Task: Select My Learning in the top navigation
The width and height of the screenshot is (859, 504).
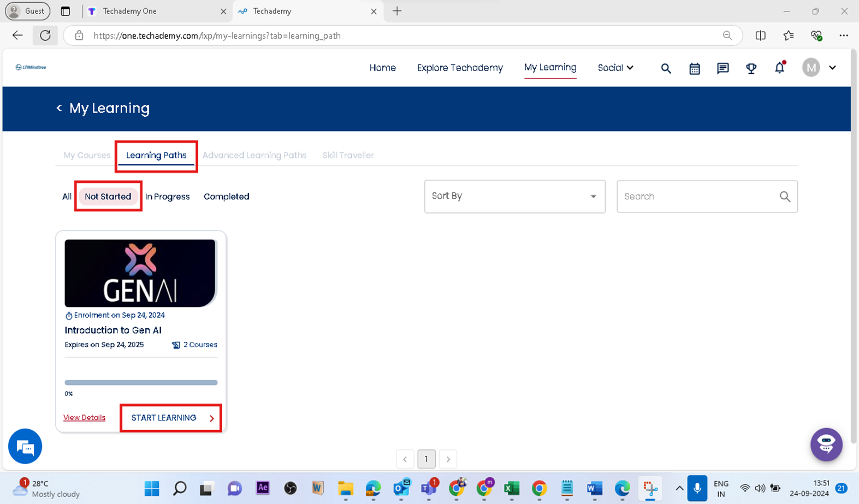Action: [x=550, y=67]
